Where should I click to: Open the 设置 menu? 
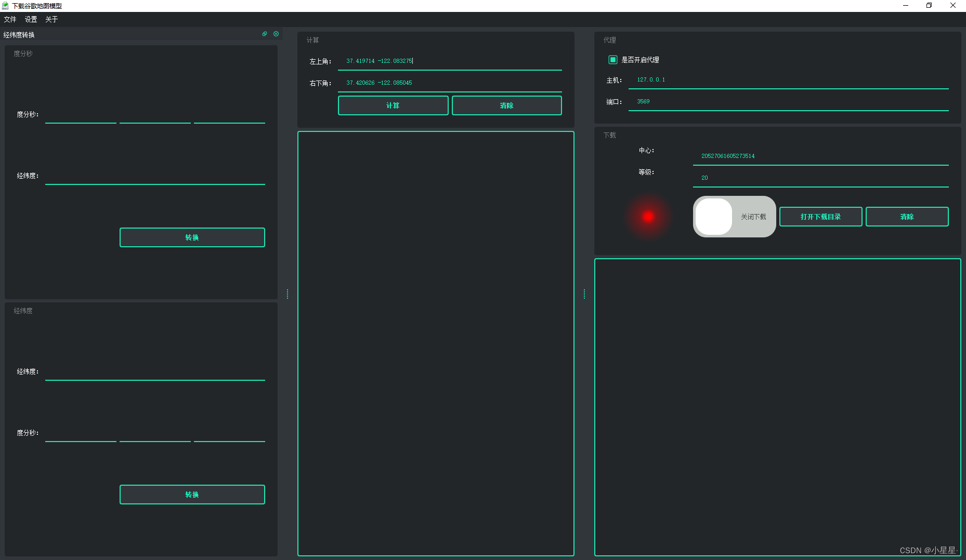pos(31,19)
